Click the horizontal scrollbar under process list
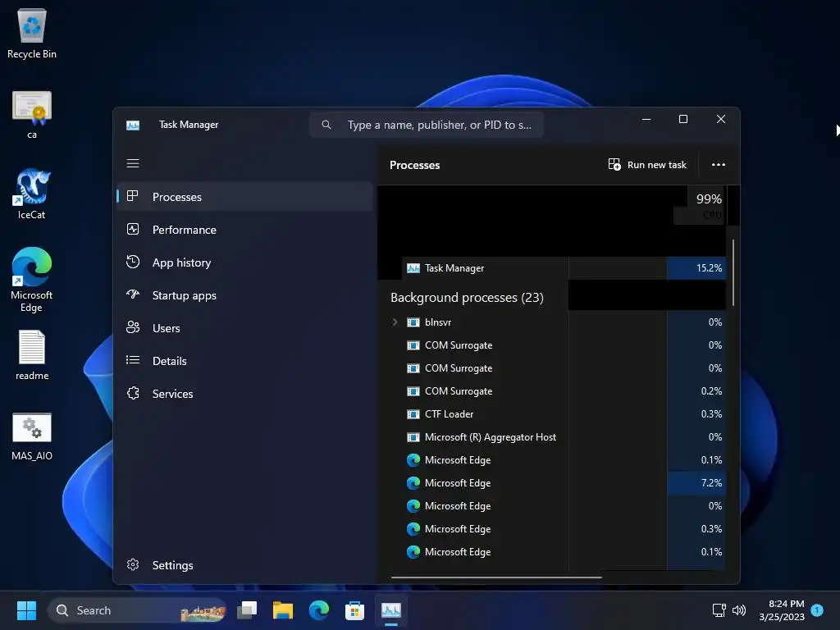The width and height of the screenshot is (840, 630). [x=496, y=577]
